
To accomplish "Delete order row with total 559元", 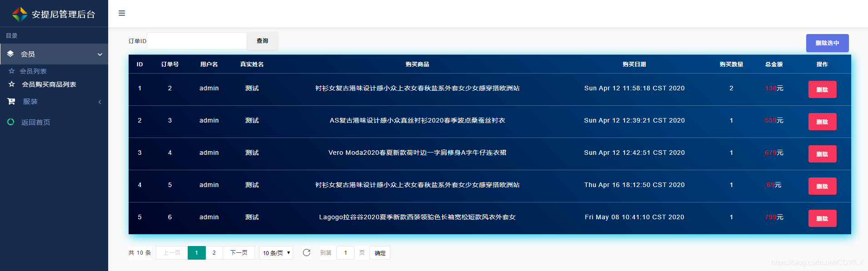I will tap(822, 122).
